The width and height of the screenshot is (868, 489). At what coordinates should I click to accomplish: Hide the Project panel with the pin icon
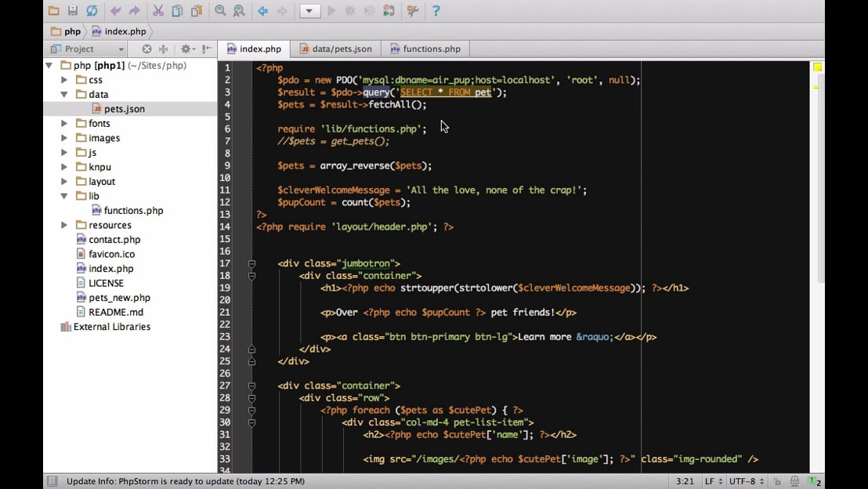tap(207, 49)
